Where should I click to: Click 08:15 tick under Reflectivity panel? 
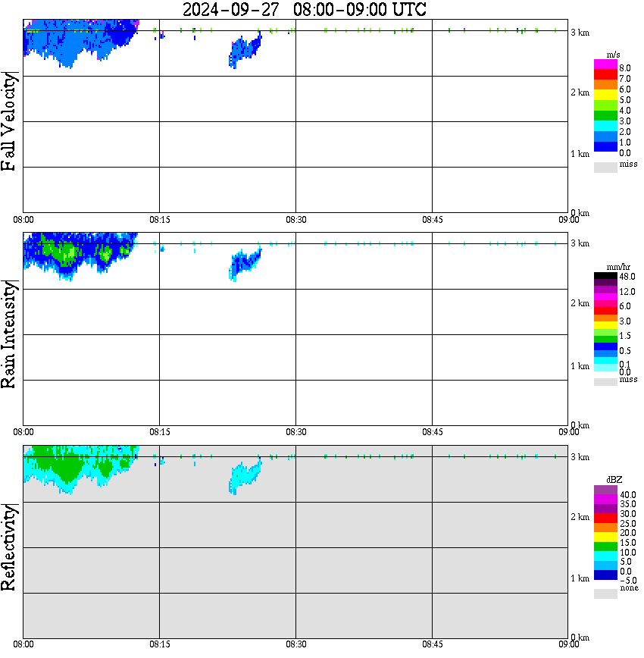point(159,644)
